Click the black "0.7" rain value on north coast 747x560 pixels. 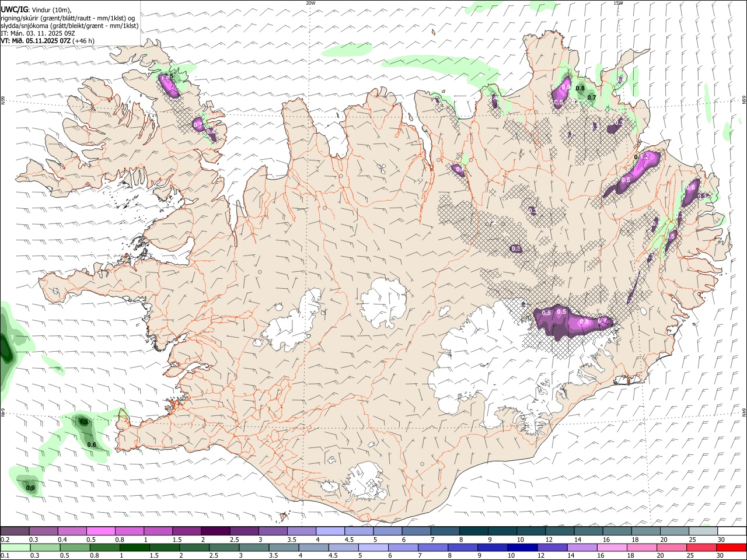coord(592,98)
